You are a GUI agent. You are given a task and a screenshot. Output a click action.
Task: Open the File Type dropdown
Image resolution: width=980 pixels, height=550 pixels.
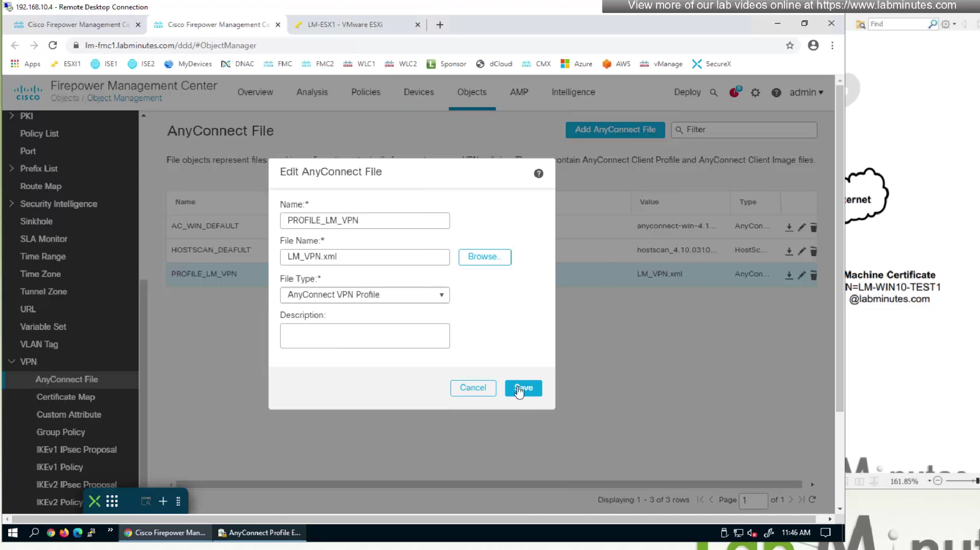[x=364, y=295]
